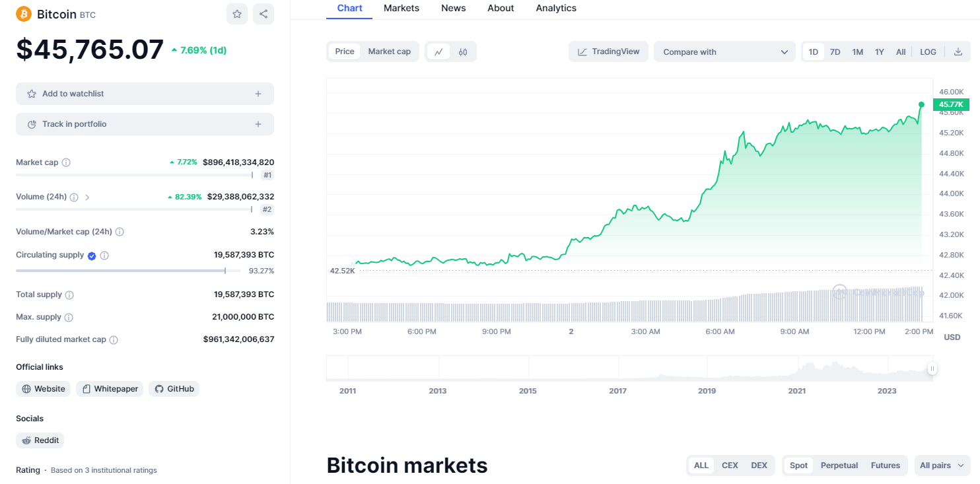Select 1M time range
Viewport: 980px width, 484px height.
pyautogui.click(x=857, y=52)
